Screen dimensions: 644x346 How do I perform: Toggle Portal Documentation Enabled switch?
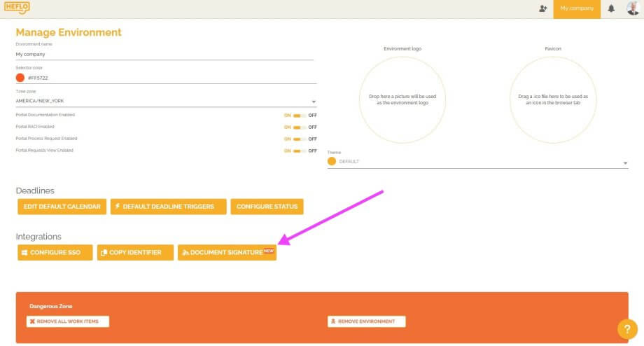[x=300, y=116]
